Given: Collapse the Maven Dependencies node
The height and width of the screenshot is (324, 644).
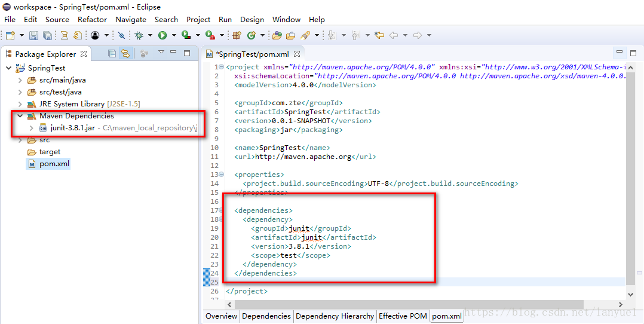Looking at the screenshot, I should [x=20, y=116].
